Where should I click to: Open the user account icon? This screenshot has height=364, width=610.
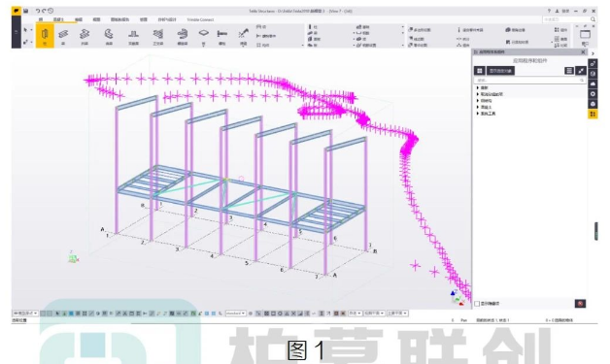pos(558,11)
